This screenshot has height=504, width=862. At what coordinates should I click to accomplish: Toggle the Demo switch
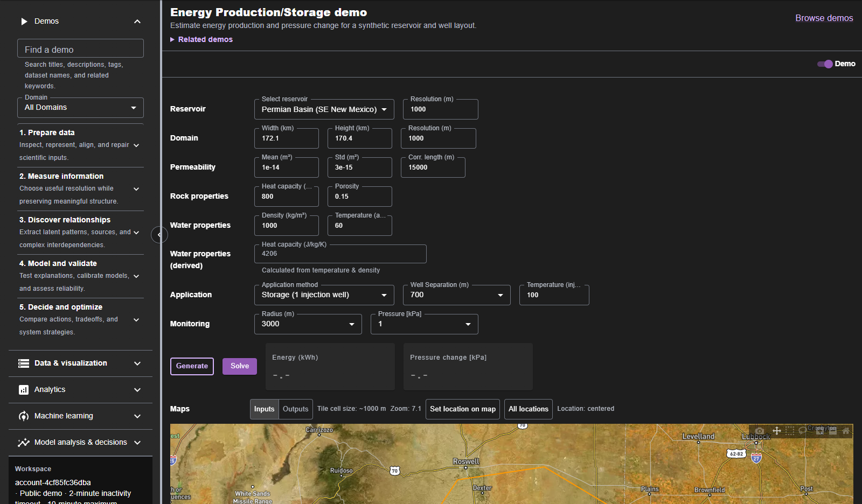point(825,64)
